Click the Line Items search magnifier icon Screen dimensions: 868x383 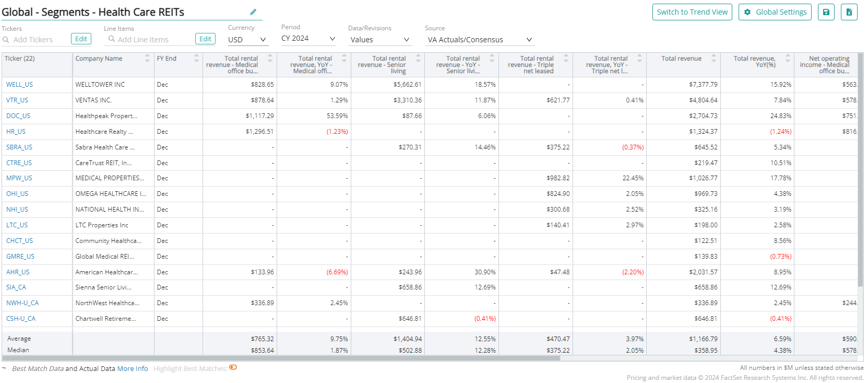coord(111,39)
